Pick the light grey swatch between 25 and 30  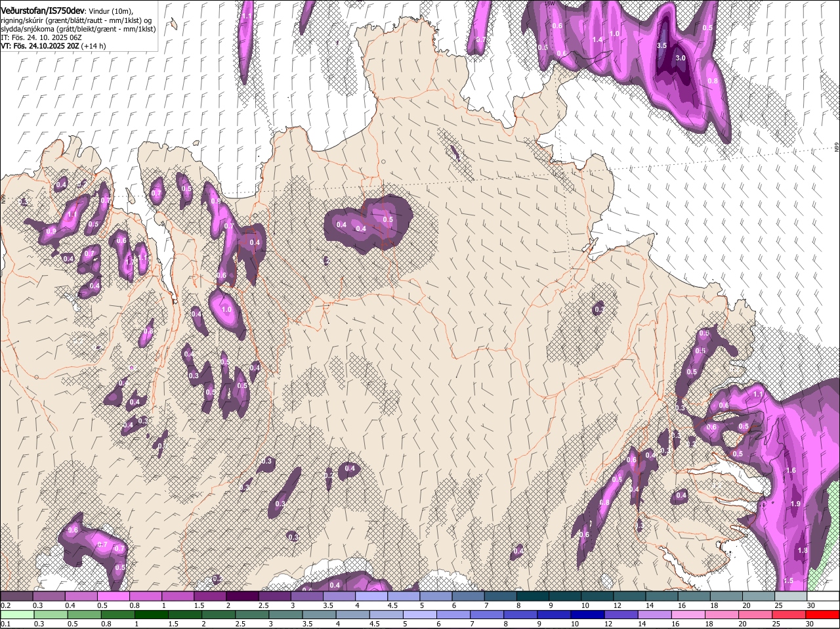pos(791,596)
